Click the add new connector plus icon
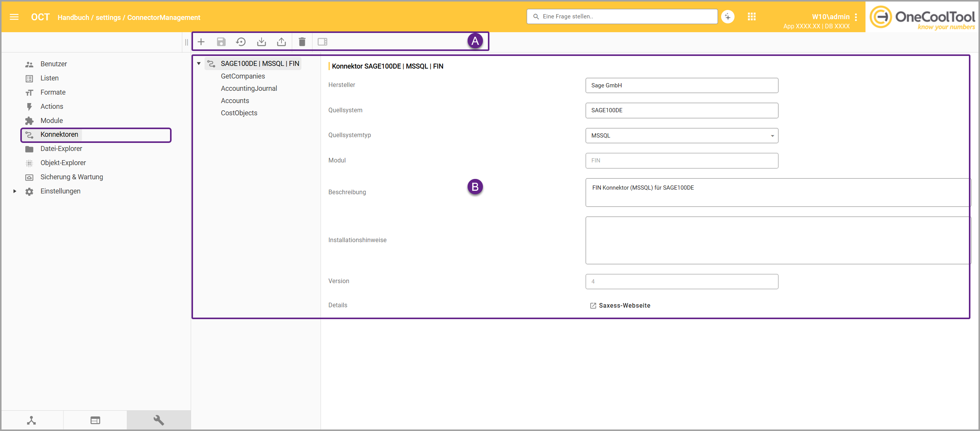 point(201,42)
